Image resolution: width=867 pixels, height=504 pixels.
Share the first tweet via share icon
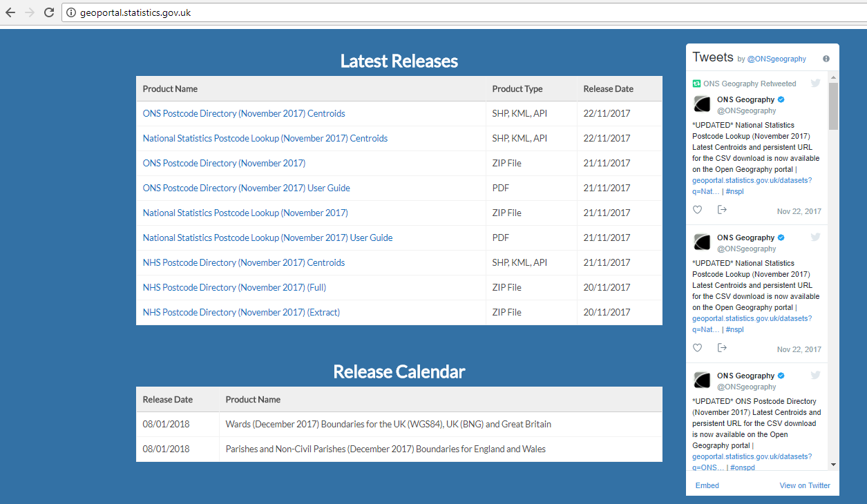722,210
